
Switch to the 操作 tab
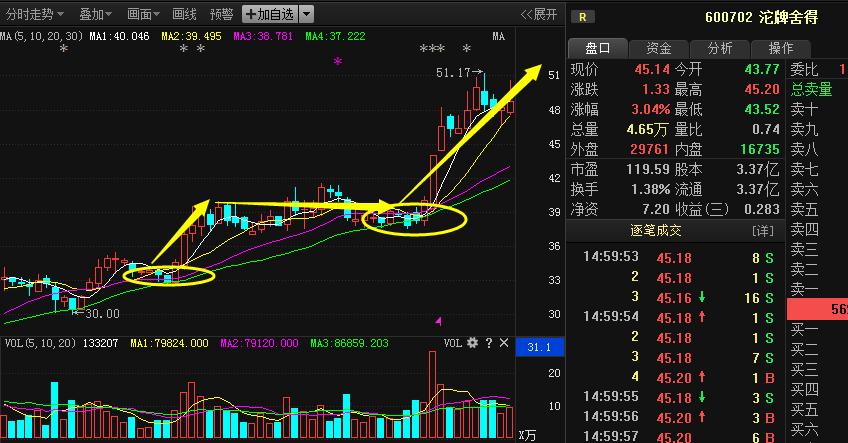781,49
